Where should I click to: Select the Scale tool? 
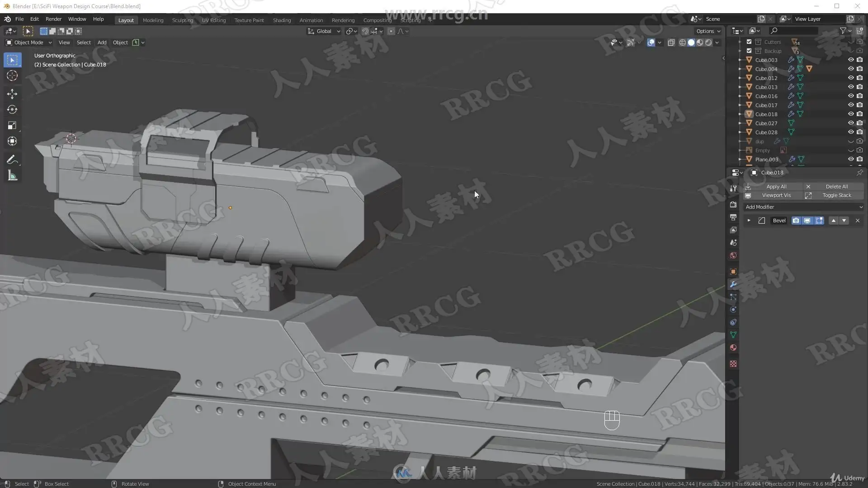pos(12,126)
